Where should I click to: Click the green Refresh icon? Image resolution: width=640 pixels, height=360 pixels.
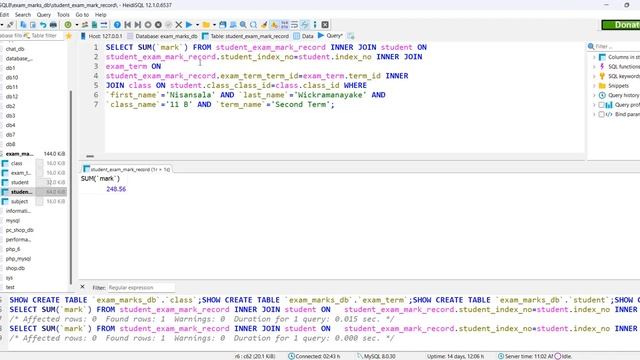[68, 25]
